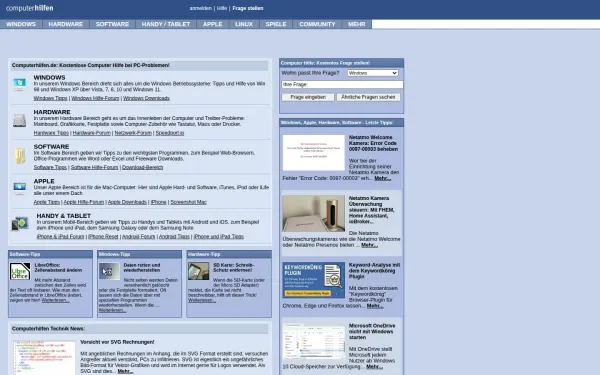Open the Netatmo camera photo thumbnail
The image size is (600, 375).
pyautogui.click(x=313, y=214)
